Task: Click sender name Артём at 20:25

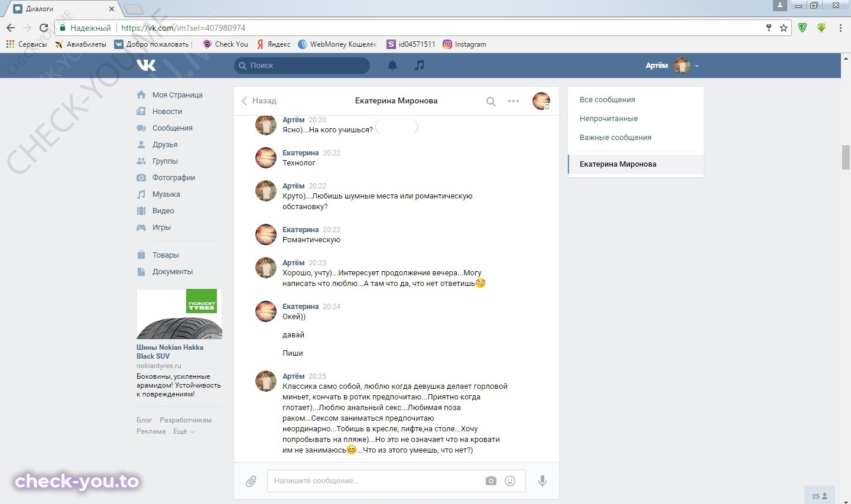Action: [294, 376]
